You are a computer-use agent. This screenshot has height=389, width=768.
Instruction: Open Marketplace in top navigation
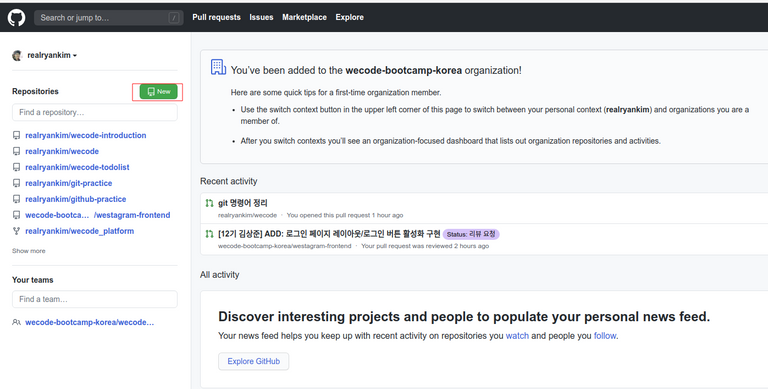click(x=304, y=17)
